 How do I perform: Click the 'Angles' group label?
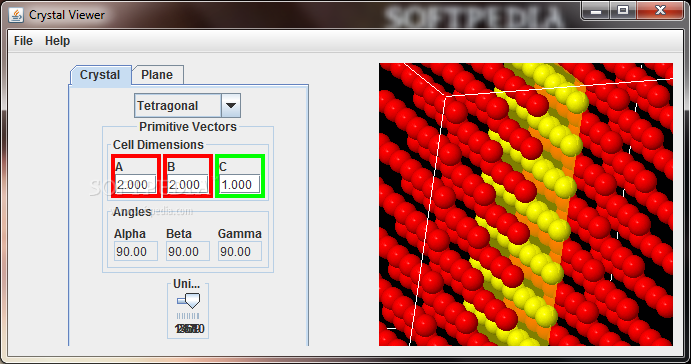pyautogui.click(x=132, y=212)
